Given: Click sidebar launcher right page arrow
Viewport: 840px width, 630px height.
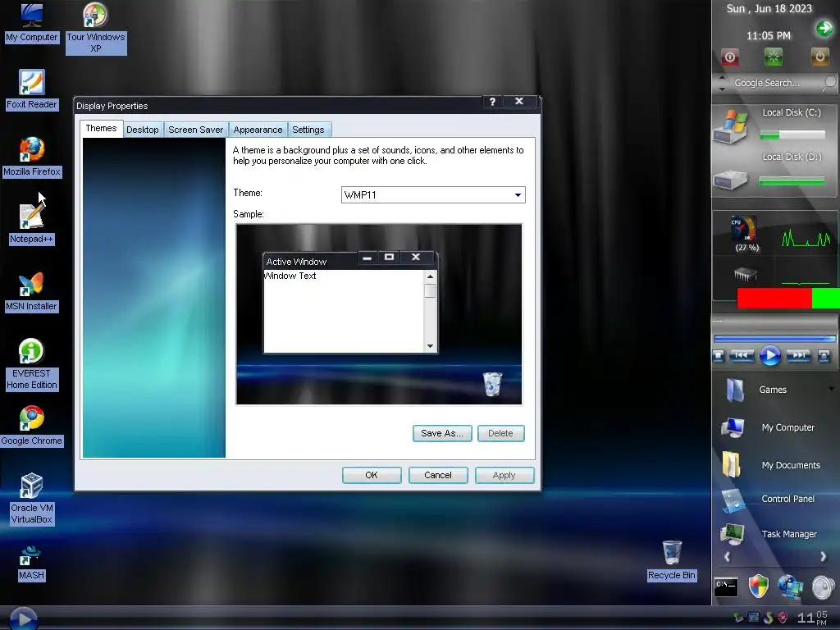Looking at the screenshot, I should click(824, 557).
